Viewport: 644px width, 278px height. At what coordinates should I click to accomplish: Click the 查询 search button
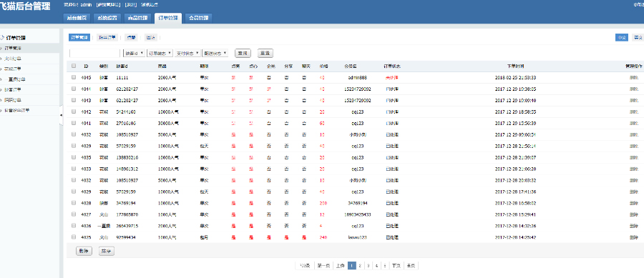point(243,54)
